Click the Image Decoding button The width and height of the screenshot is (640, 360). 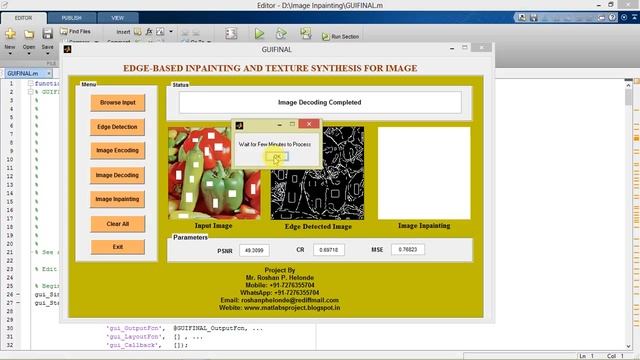point(118,175)
